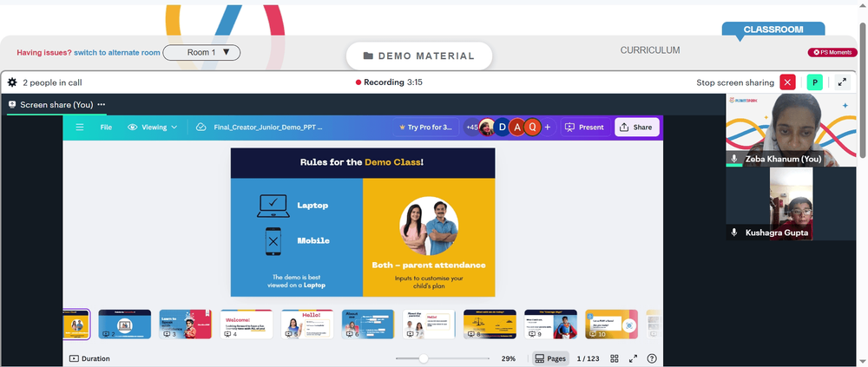Screen dimensions: 868x367
Task: Select Kushagra Gupta's video tile
Action: (x=791, y=204)
